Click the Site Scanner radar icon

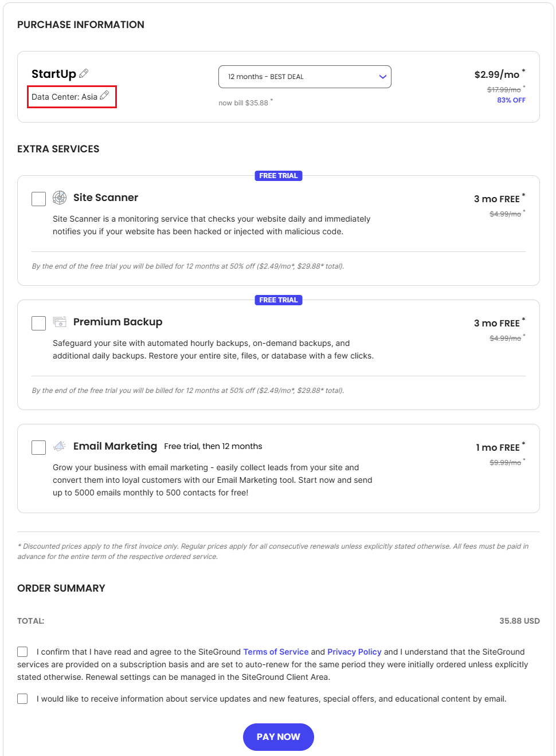[60, 198]
